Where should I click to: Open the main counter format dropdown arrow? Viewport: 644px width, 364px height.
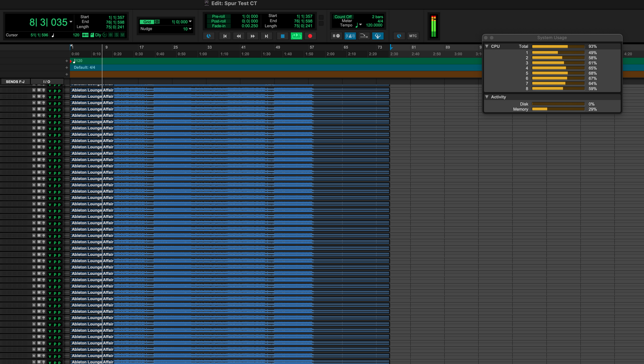tap(71, 22)
